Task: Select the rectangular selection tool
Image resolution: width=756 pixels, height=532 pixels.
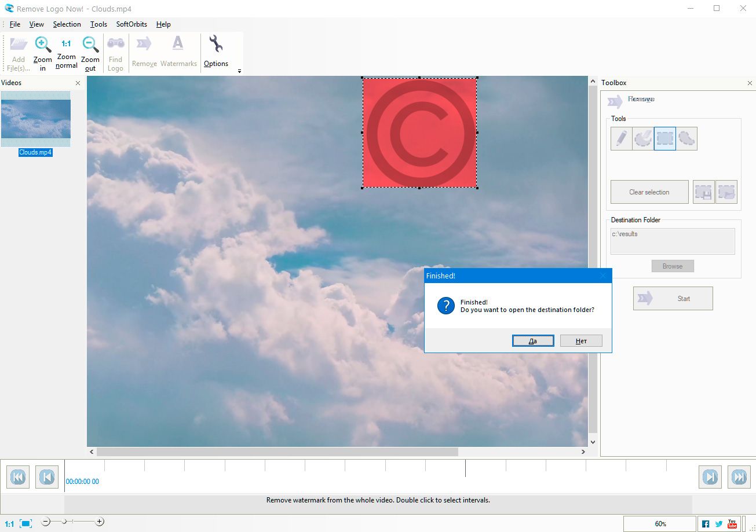Action: [664, 138]
